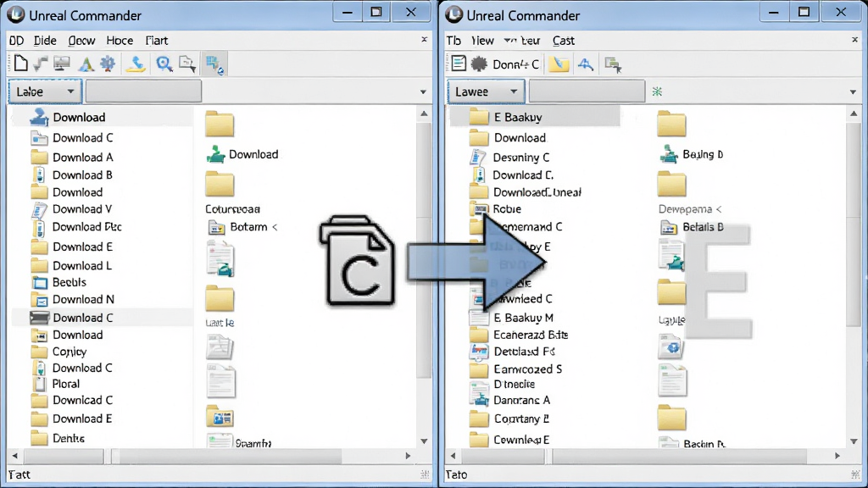The height and width of the screenshot is (488, 868).
Task: Select the Download L folder row
Action: [x=71, y=265]
